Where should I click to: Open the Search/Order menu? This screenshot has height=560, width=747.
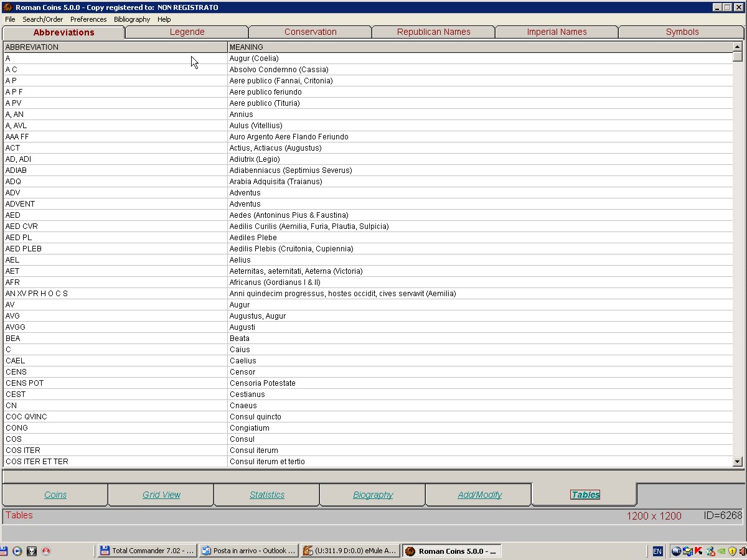tap(43, 19)
